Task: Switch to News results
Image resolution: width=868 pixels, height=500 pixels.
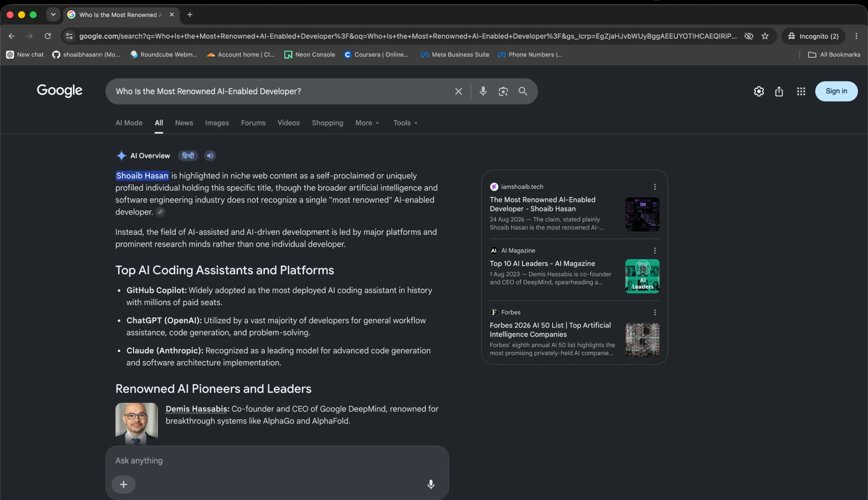Action: [x=184, y=123]
